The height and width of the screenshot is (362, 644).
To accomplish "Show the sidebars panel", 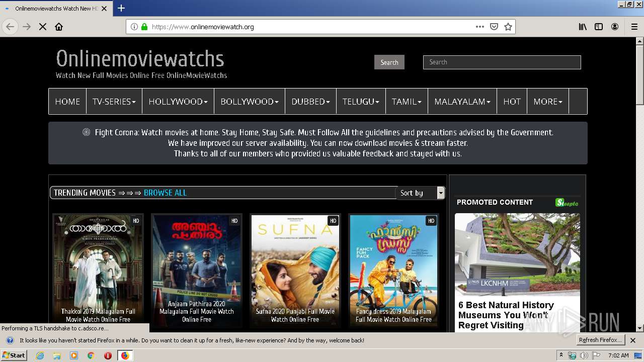I will 599,27.
